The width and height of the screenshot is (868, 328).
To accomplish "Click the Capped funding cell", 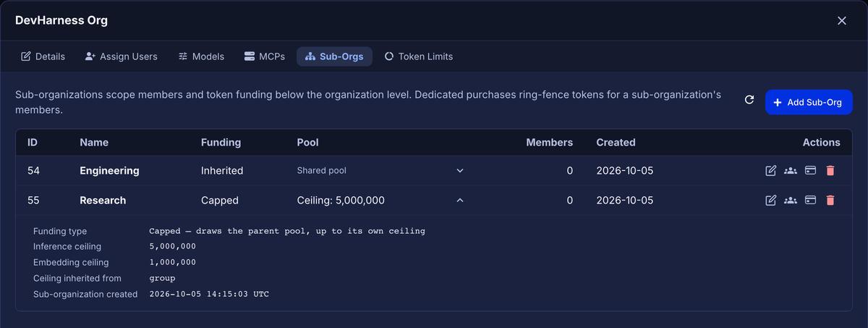I will [x=219, y=200].
